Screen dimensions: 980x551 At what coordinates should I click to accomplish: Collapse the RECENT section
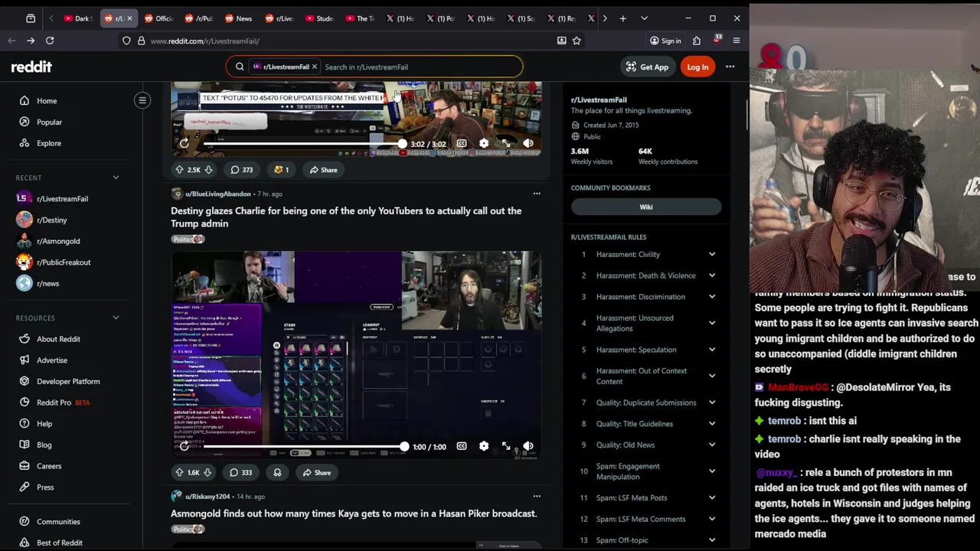pyautogui.click(x=116, y=178)
